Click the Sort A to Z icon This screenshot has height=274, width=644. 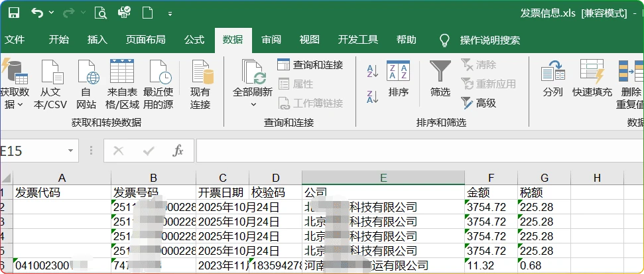[372, 71]
